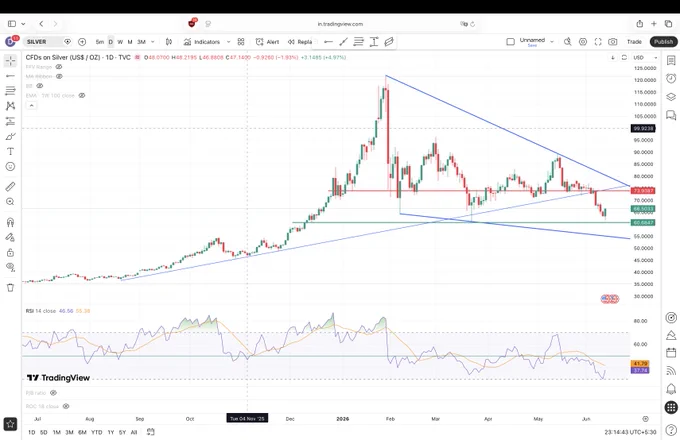Open the help center question icon
The image size is (680, 440).
click(671, 429)
